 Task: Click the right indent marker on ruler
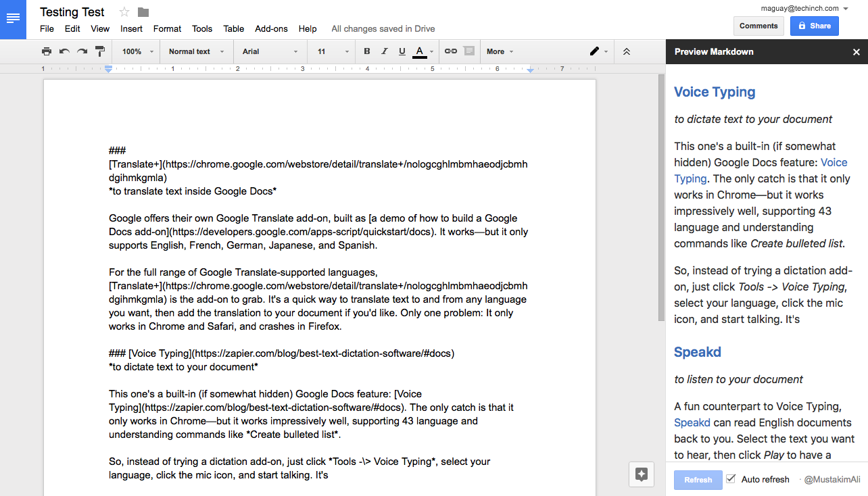pos(530,70)
